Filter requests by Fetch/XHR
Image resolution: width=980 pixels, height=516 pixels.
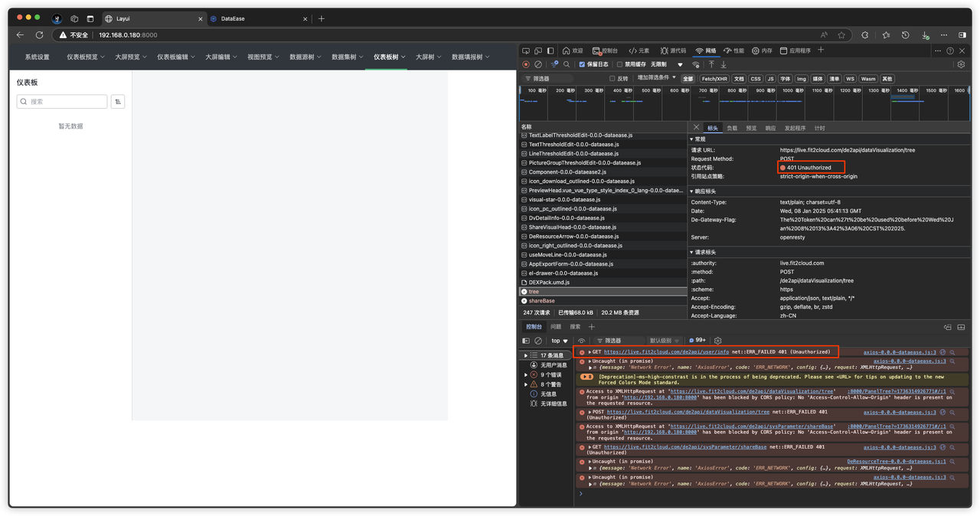pyautogui.click(x=714, y=79)
